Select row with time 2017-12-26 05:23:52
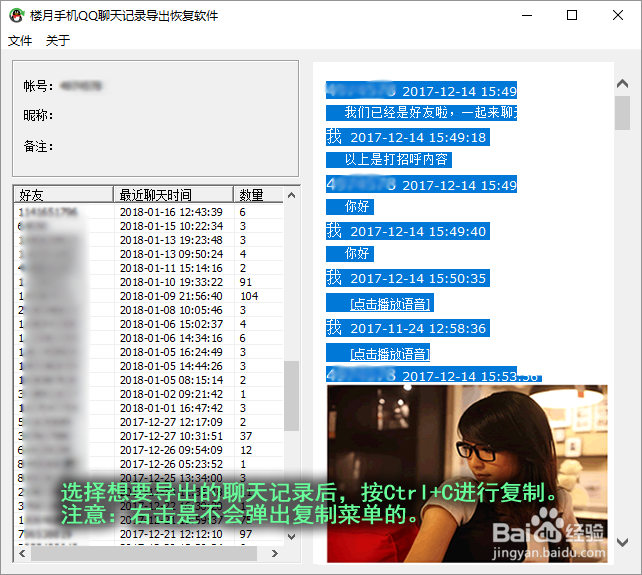 click(x=149, y=464)
